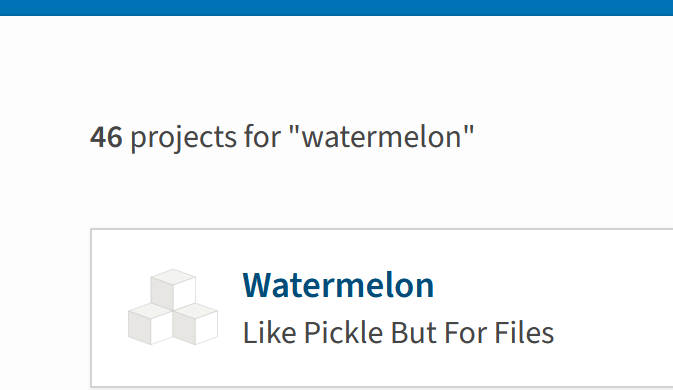Click the blue header bar at top
The width and height of the screenshot is (673, 390).
336,8
